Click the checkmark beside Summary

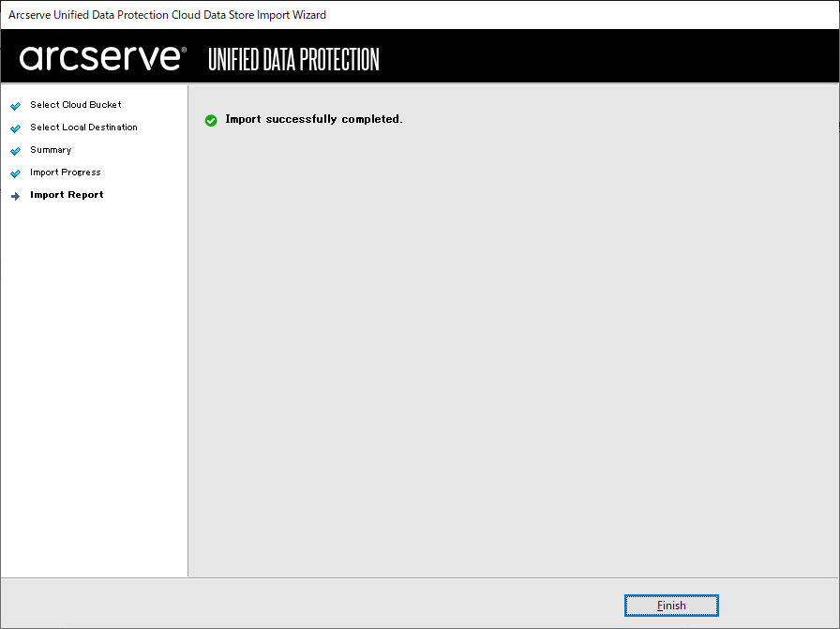pos(16,151)
